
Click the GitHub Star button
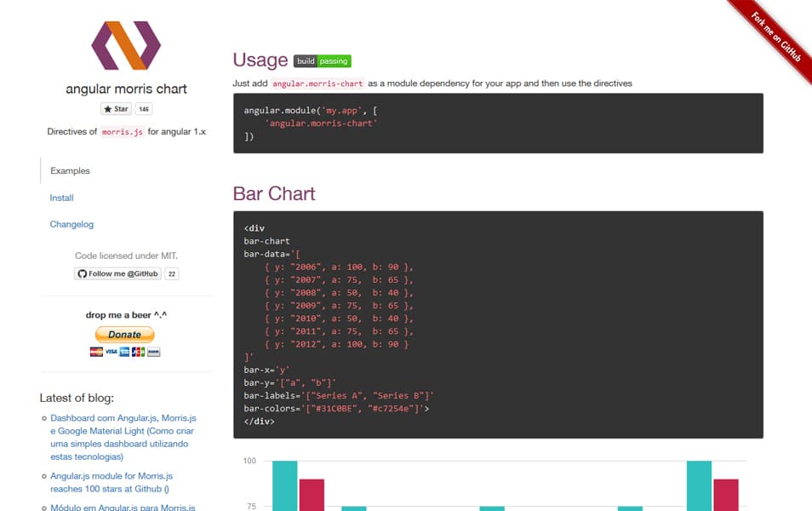pyautogui.click(x=116, y=109)
